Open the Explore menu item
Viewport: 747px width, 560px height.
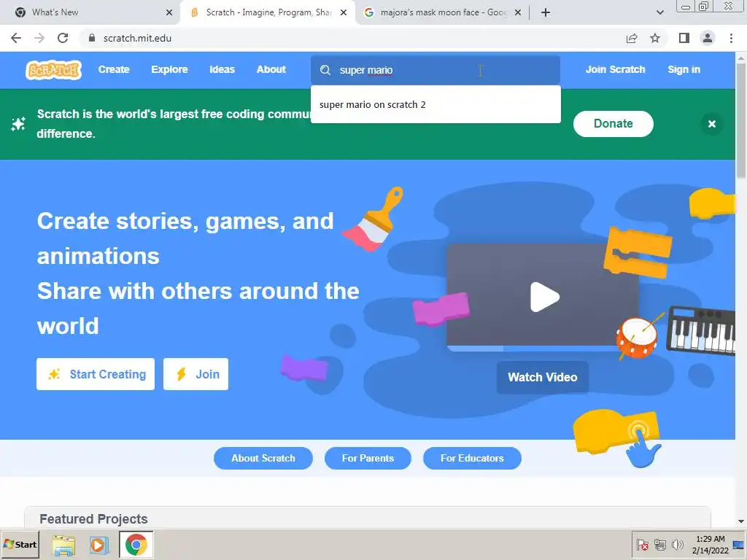coord(169,69)
